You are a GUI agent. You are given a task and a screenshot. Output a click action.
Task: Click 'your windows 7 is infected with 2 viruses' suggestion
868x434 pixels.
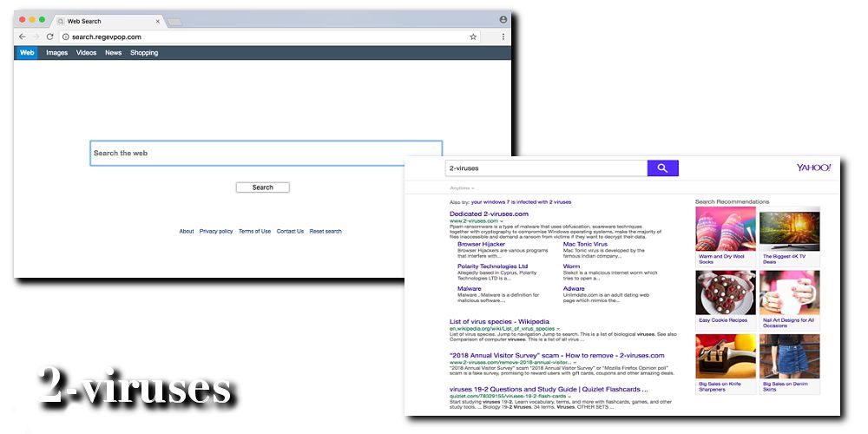(521, 202)
